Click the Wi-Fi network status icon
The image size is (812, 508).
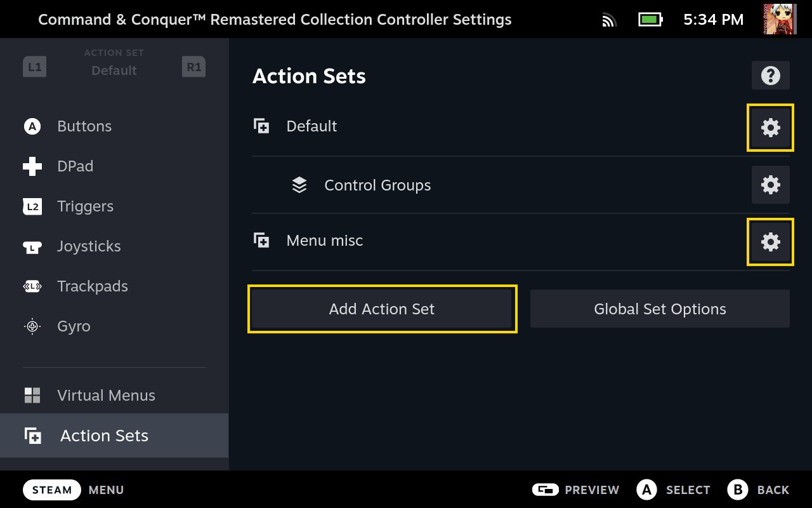pyautogui.click(x=609, y=20)
